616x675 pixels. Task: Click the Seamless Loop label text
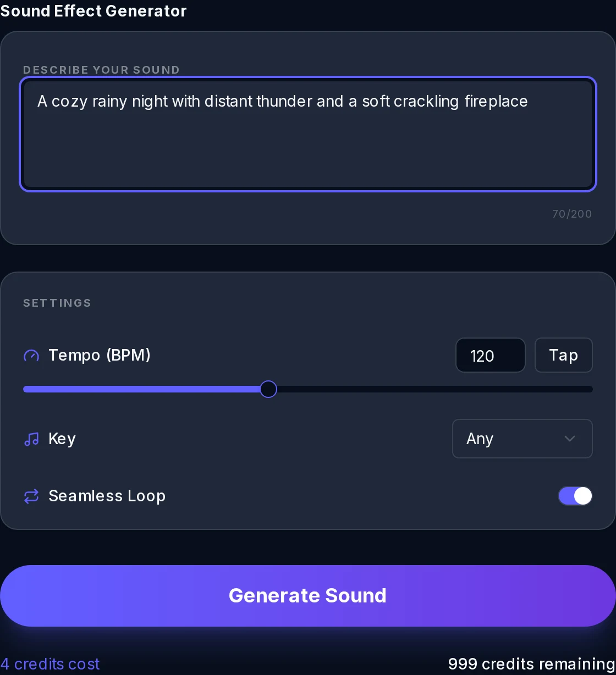107,496
